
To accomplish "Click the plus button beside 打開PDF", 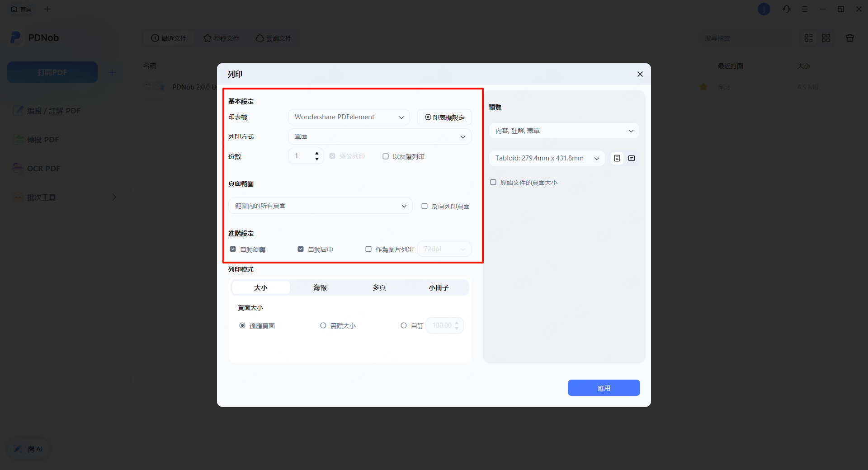I will [112, 72].
